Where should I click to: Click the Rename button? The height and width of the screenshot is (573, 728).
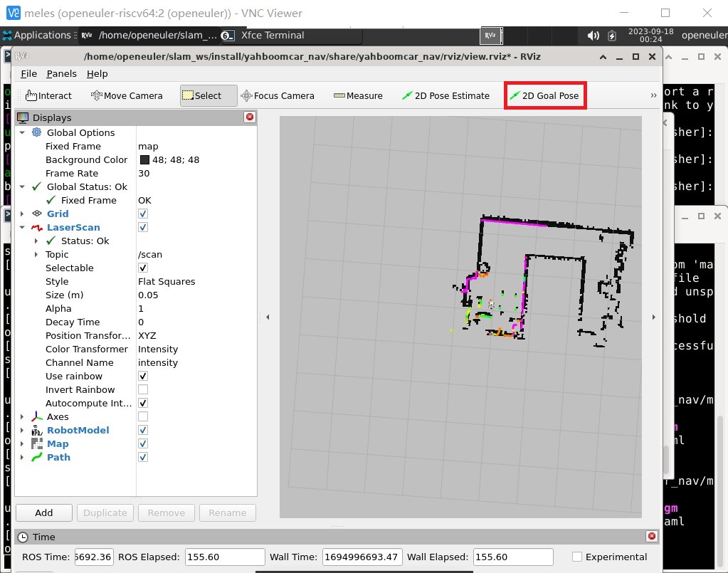click(228, 512)
